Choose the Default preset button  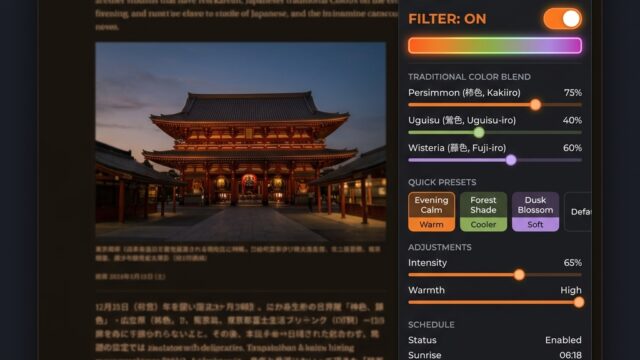pyautogui.click(x=578, y=212)
